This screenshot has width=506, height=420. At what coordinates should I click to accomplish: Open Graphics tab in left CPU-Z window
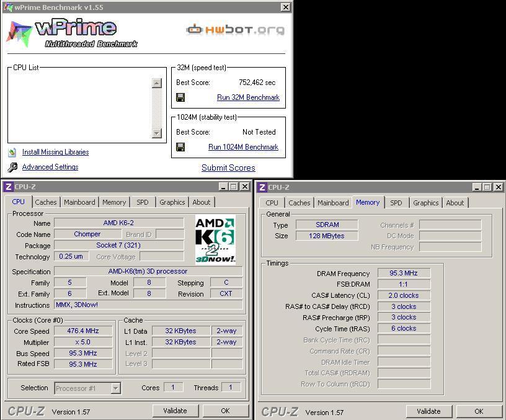click(172, 202)
